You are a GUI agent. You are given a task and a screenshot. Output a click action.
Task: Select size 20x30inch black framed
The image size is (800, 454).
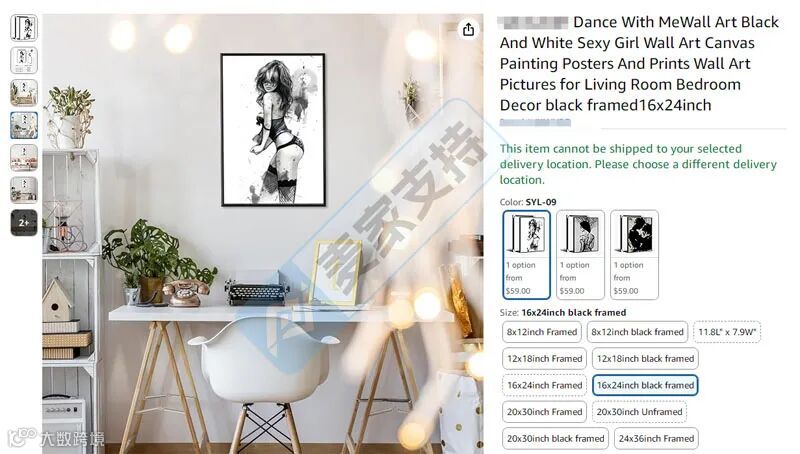coord(556,439)
